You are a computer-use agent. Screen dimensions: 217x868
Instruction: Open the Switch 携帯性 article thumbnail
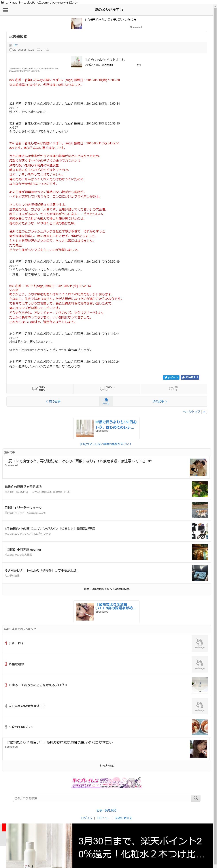(200, 573)
